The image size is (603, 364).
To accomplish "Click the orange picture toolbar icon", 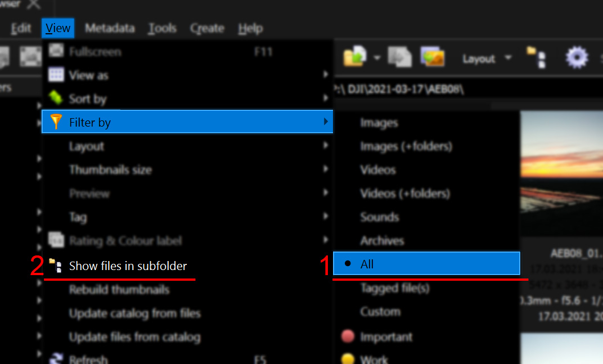I will tap(433, 57).
